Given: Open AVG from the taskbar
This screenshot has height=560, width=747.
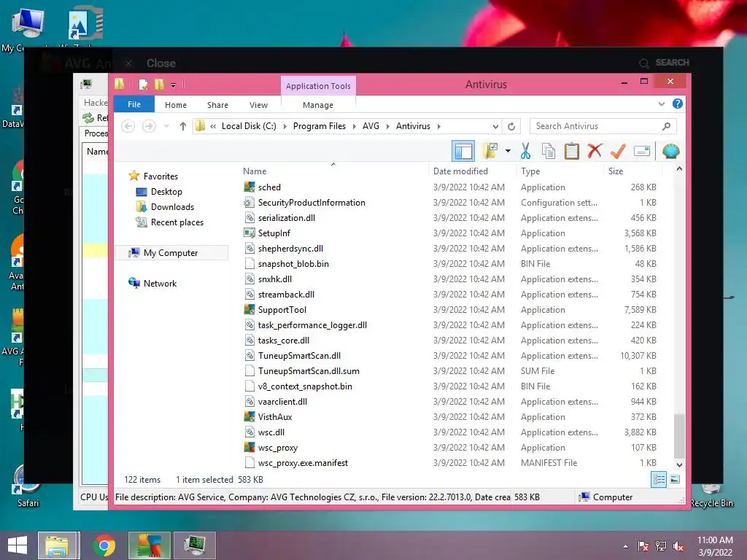Looking at the screenshot, I should (x=149, y=545).
